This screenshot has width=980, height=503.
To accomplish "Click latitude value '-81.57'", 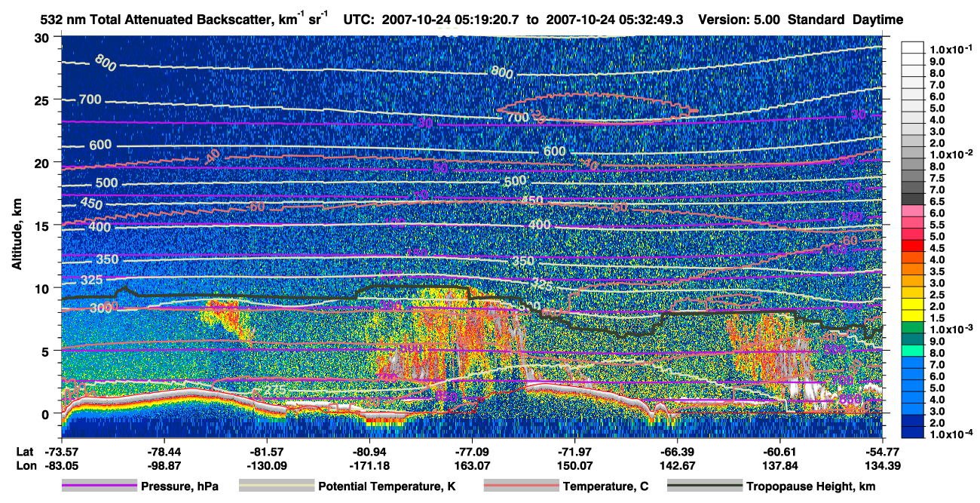I will coord(266,452).
